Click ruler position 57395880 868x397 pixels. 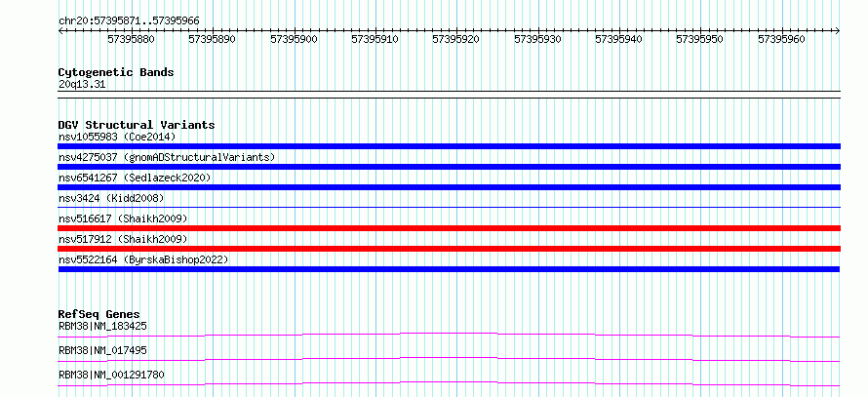tap(132, 39)
